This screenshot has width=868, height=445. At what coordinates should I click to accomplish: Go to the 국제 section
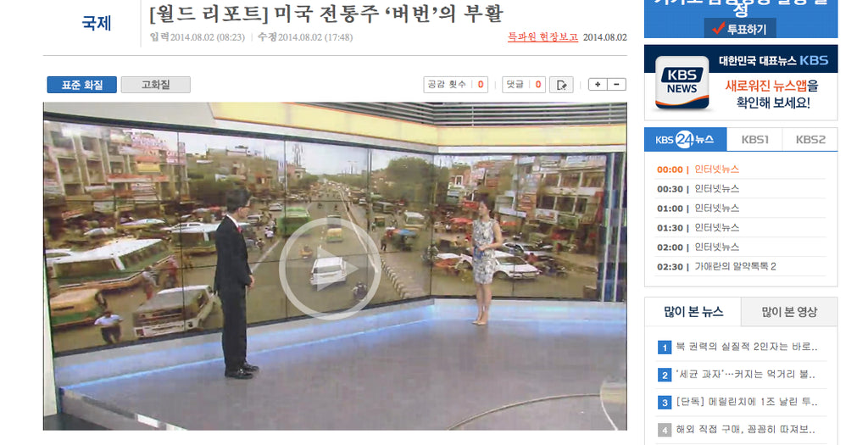[x=97, y=23]
